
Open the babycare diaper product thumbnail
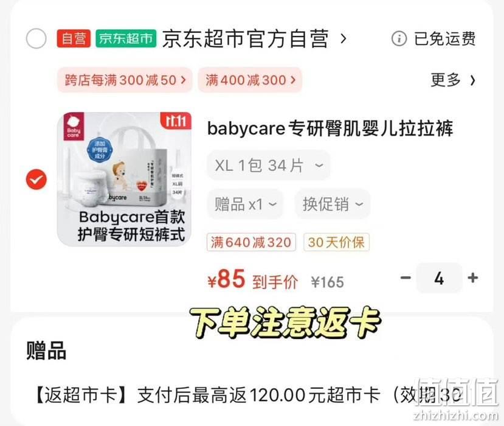pos(125,179)
